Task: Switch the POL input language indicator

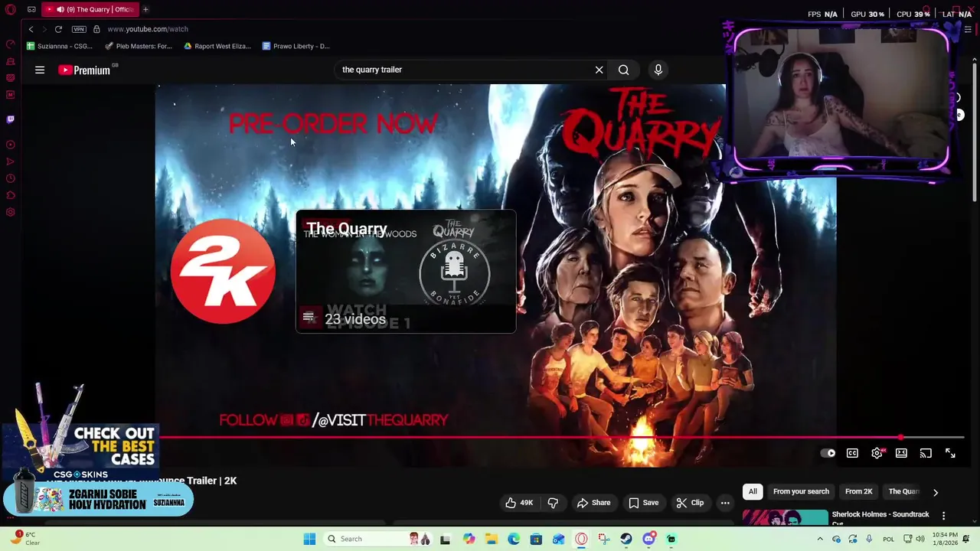Action: (888, 539)
